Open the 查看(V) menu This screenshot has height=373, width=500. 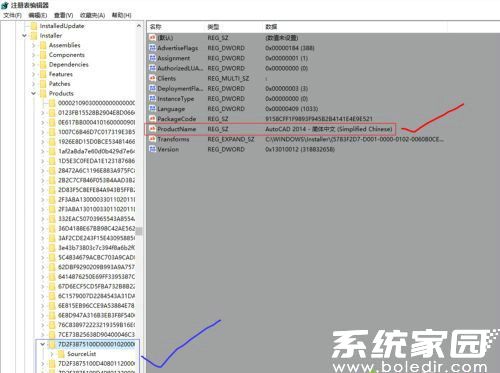point(64,15)
